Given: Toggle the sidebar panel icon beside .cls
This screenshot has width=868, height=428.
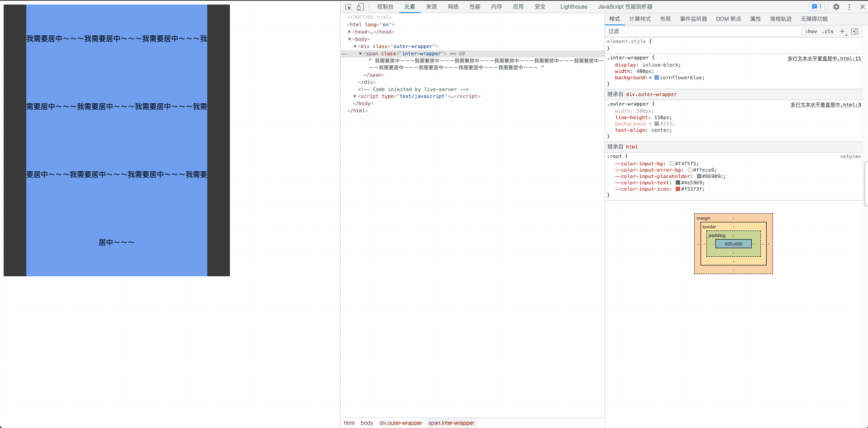Looking at the screenshot, I should tap(855, 31).
